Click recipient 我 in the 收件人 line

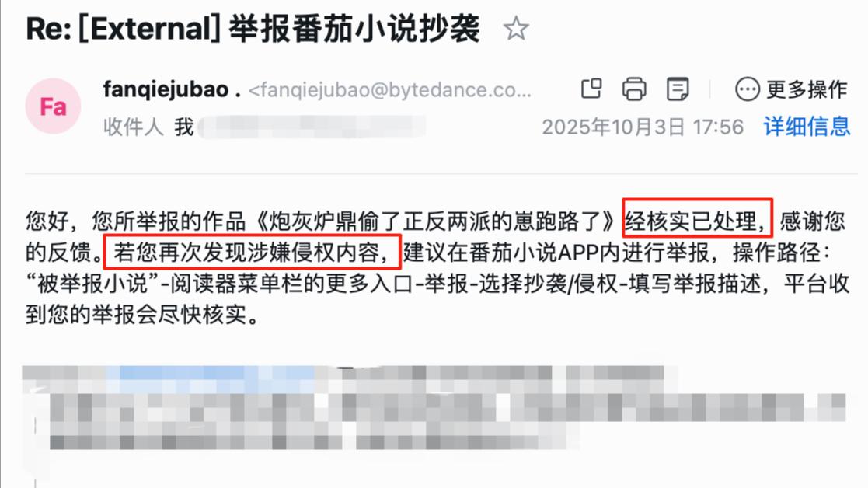click(184, 127)
